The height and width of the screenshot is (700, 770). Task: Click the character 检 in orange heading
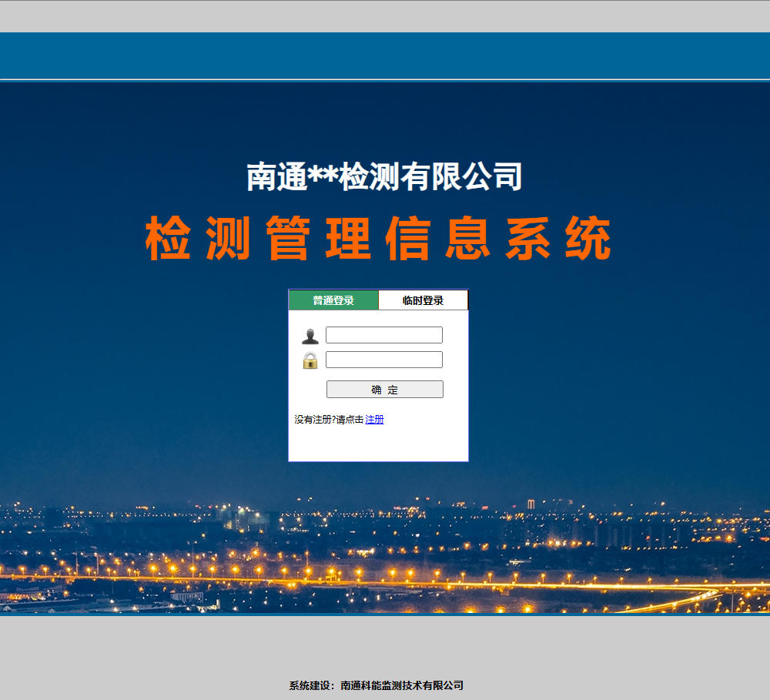pos(168,239)
